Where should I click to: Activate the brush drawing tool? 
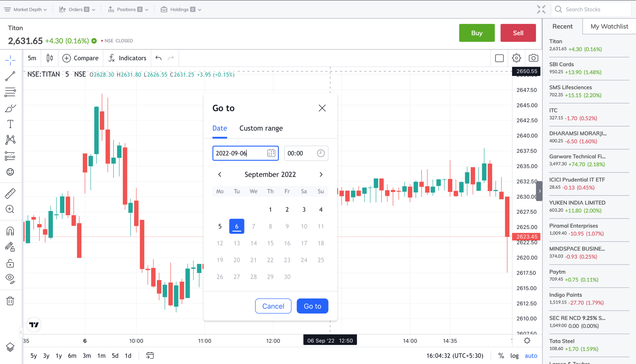tap(10, 108)
